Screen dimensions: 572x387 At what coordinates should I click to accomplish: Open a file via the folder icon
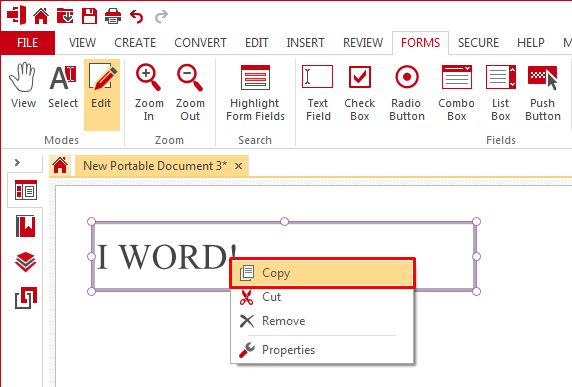65,16
